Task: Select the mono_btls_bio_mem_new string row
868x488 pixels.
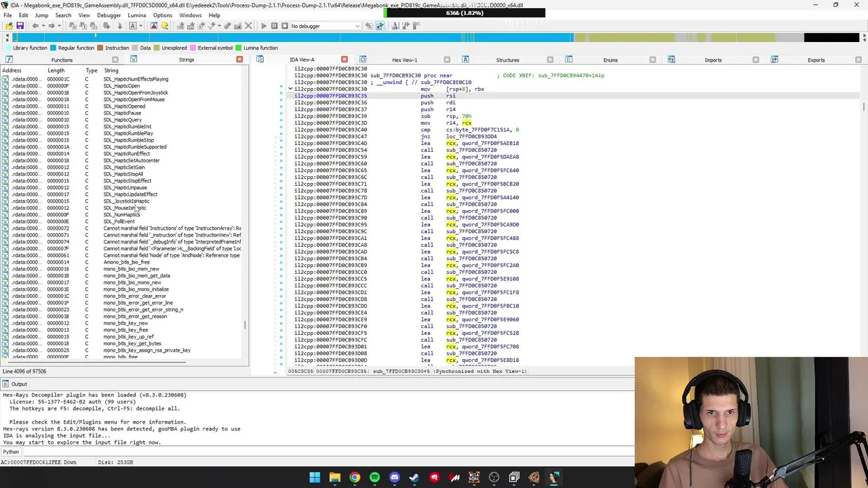Action: point(122,269)
